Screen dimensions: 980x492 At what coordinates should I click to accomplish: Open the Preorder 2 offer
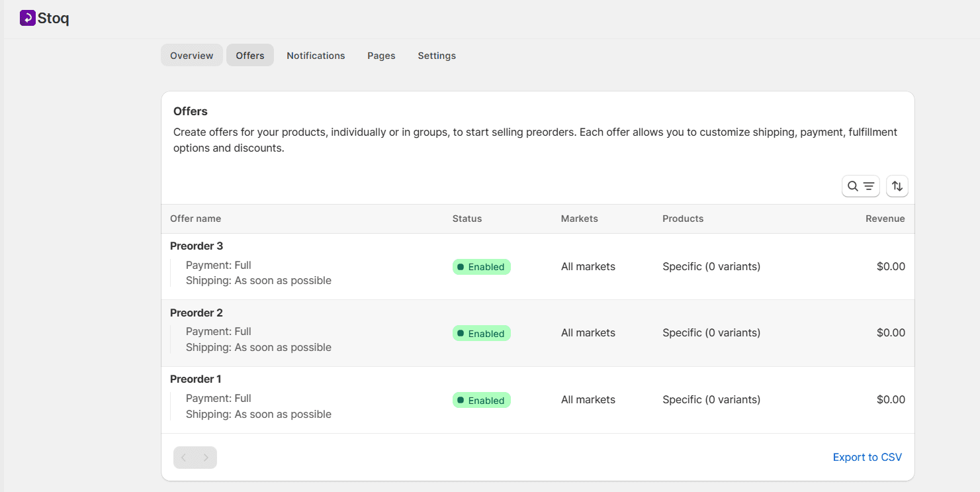pyautogui.click(x=197, y=313)
